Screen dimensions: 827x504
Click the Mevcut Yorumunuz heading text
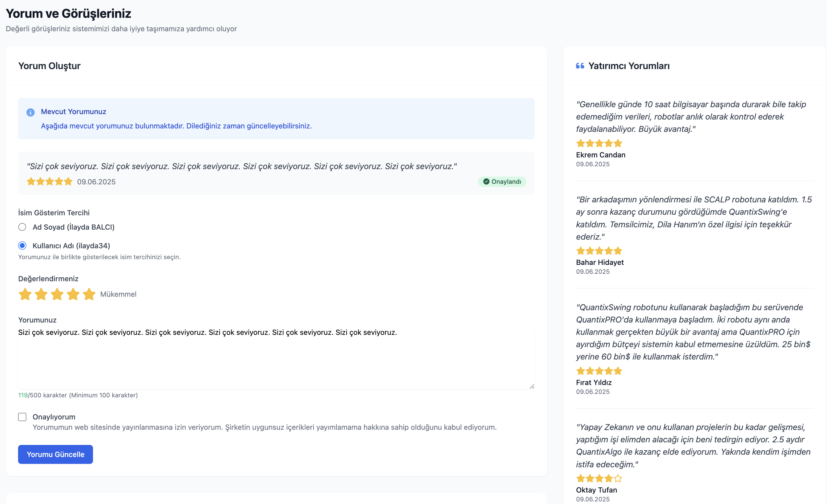pos(73,112)
